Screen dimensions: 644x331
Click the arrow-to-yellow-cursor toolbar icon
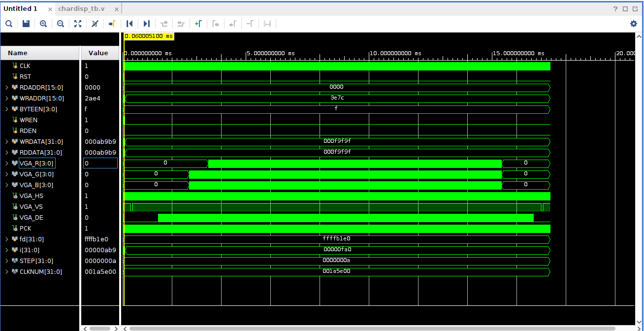pos(112,24)
